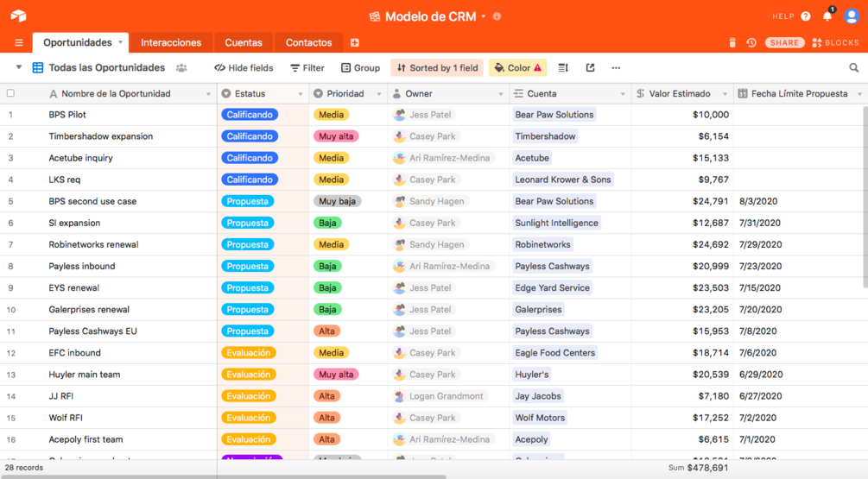Open the base info icon next to the title

point(497,16)
